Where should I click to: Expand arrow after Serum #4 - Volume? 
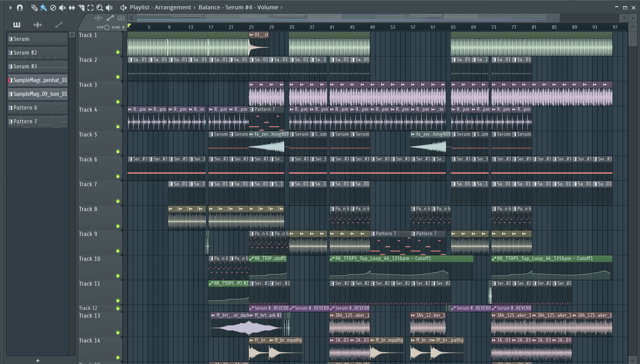tap(282, 8)
